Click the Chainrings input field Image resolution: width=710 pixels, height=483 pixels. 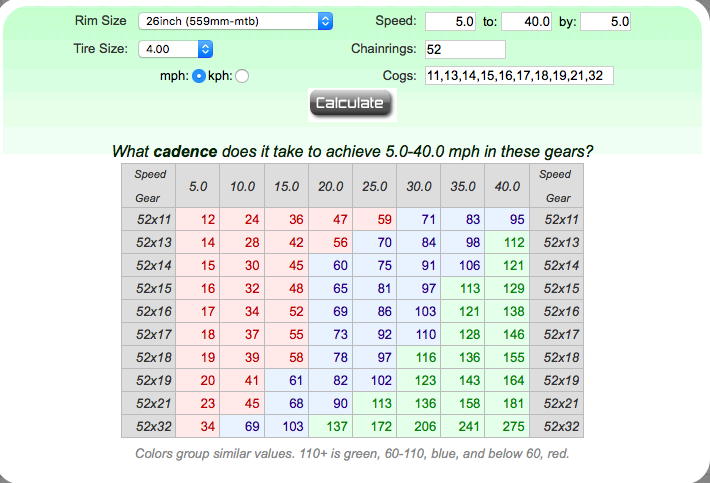465,49
